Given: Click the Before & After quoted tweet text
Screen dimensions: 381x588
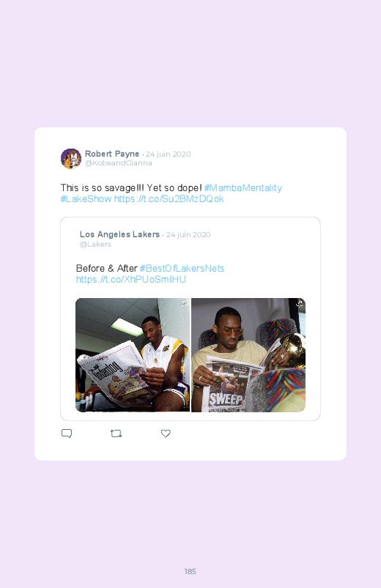Looking at the screenshot, I should [106, 269].
